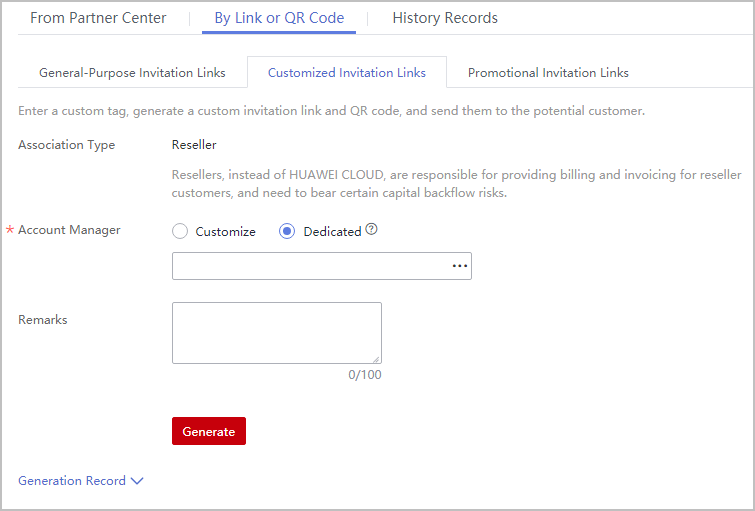Image resolution: width=755 pixels, height=511 pixels.
Task: Click the Generation Record chevron arrow
Action: point(138,481)
